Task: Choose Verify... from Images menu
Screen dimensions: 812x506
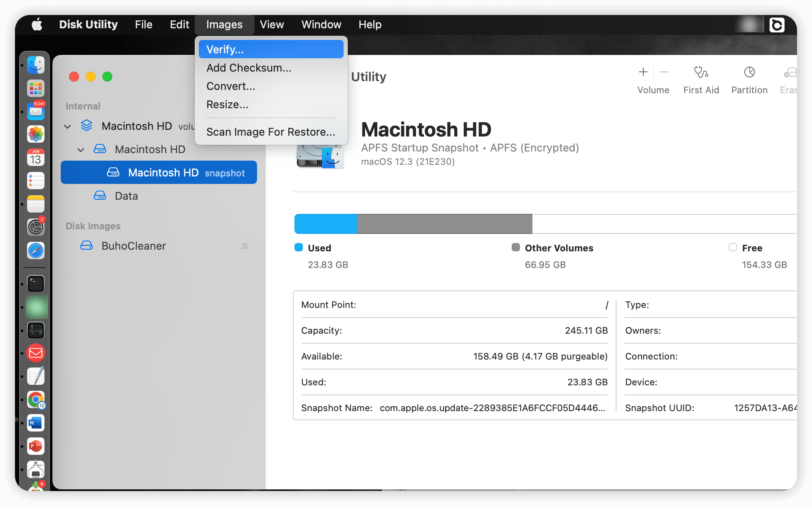Action: click(x=271, y=49)
